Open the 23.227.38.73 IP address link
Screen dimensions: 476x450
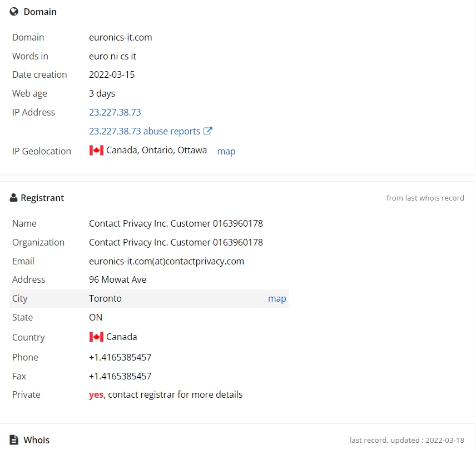point(115,112)
